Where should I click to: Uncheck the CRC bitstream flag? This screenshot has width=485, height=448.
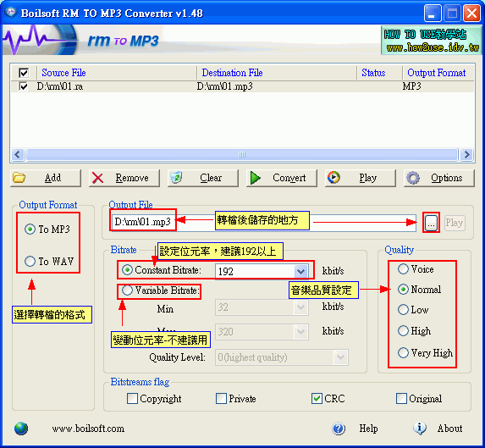coord(317,399)
